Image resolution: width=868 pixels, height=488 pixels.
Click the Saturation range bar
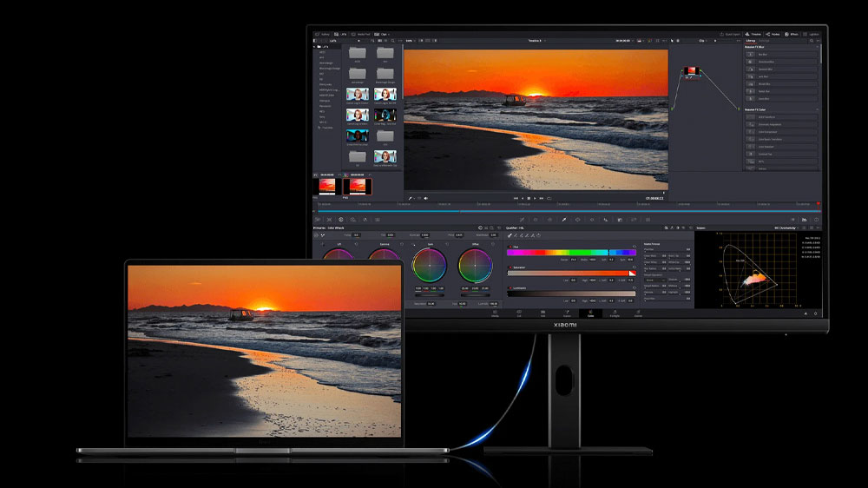pos(571,273)
